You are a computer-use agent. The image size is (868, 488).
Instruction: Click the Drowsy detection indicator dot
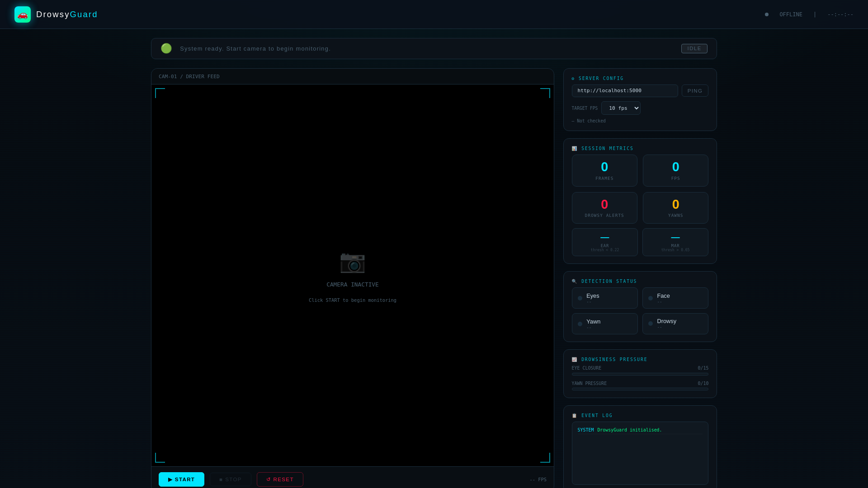click(651, 324)
